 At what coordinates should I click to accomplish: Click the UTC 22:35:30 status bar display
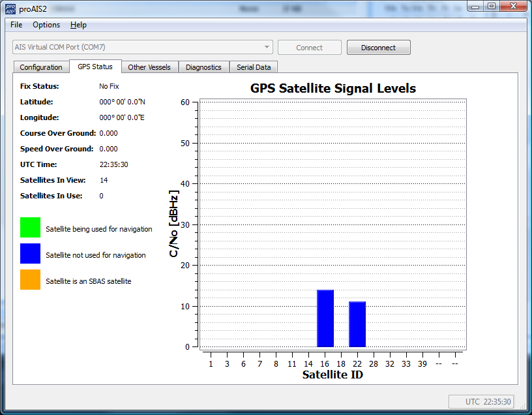tap(481, 401)
